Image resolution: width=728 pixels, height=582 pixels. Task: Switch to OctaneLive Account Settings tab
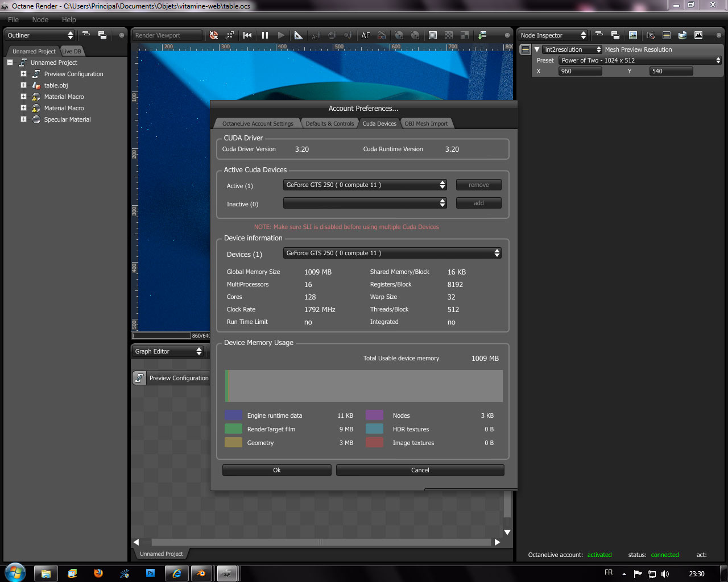click(x=258, y=123)
